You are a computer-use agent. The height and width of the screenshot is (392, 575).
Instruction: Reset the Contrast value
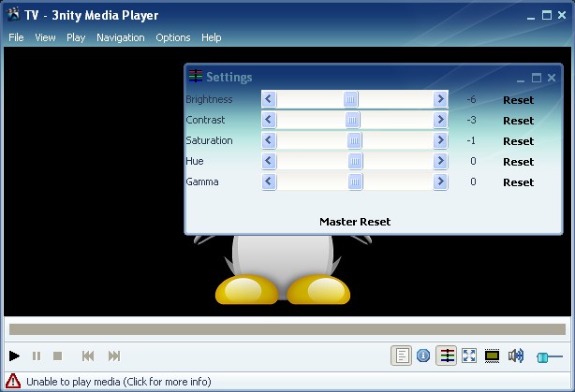click(518, 121)
